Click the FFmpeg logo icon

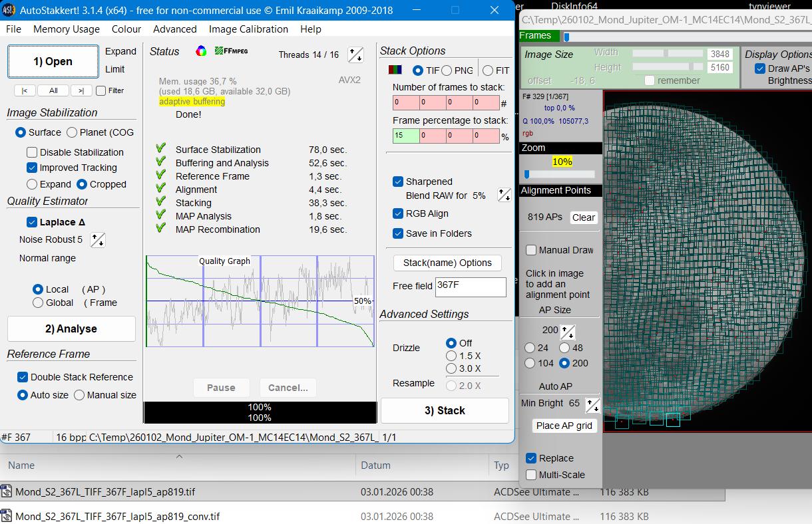(x=231, y=51)
